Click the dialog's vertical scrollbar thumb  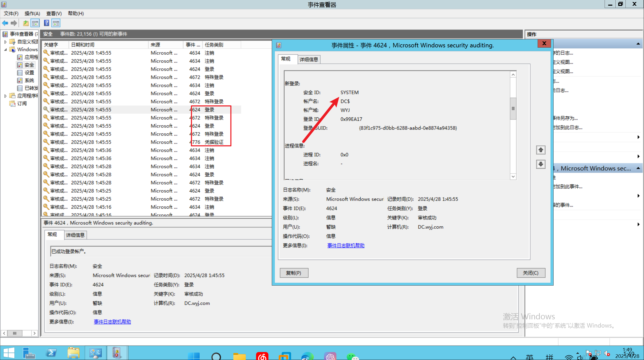click(x=513, y=108)
